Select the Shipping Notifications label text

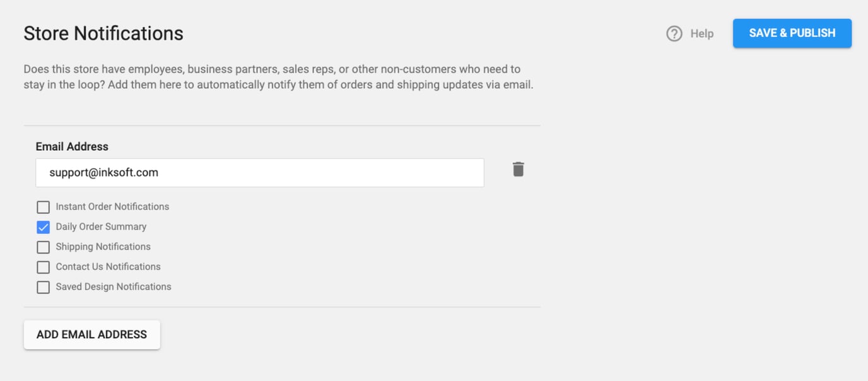pyautogui.click(x=103, y=247)
